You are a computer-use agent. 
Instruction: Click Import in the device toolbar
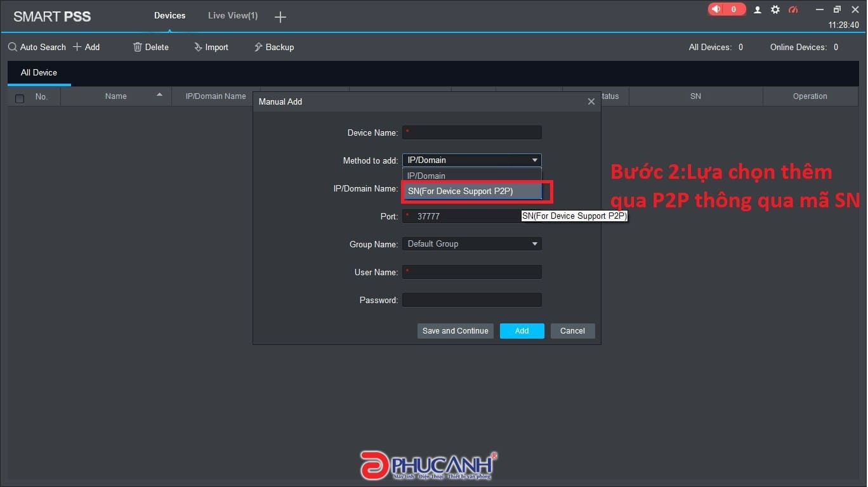tap(211, 47)
